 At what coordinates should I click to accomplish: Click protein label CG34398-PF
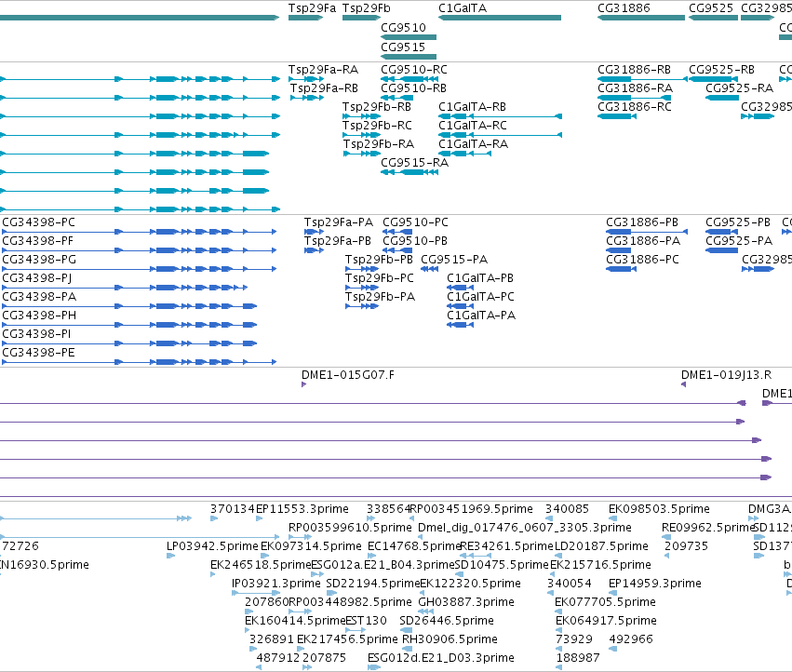(38, 241)
